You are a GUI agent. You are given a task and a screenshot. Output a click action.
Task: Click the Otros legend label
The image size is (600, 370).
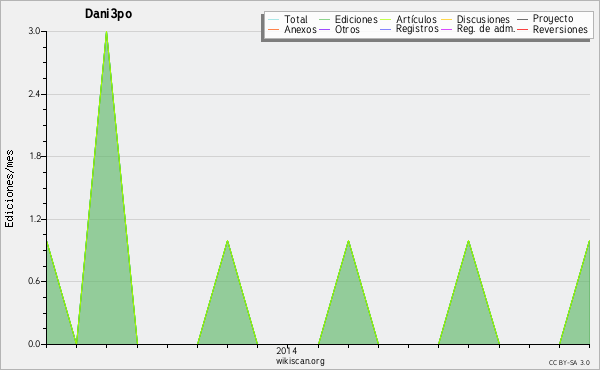pyautogui.click(x=347, y=29)
